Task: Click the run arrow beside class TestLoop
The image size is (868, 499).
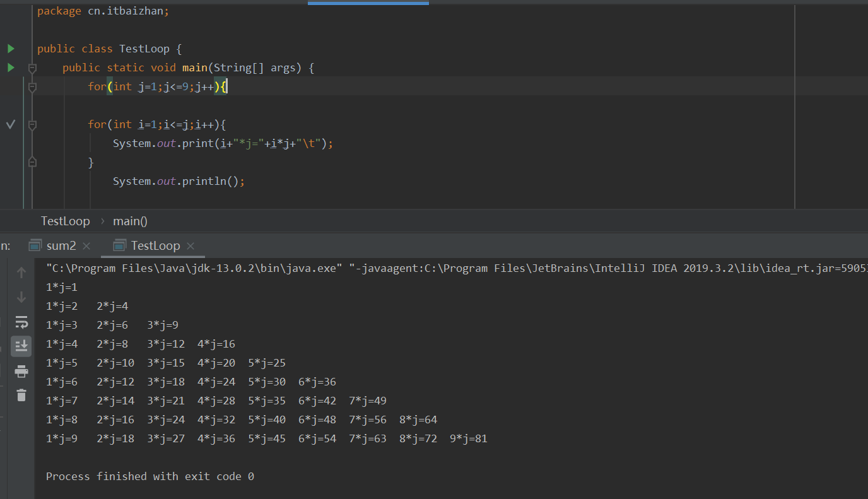Action: point(11,49)
